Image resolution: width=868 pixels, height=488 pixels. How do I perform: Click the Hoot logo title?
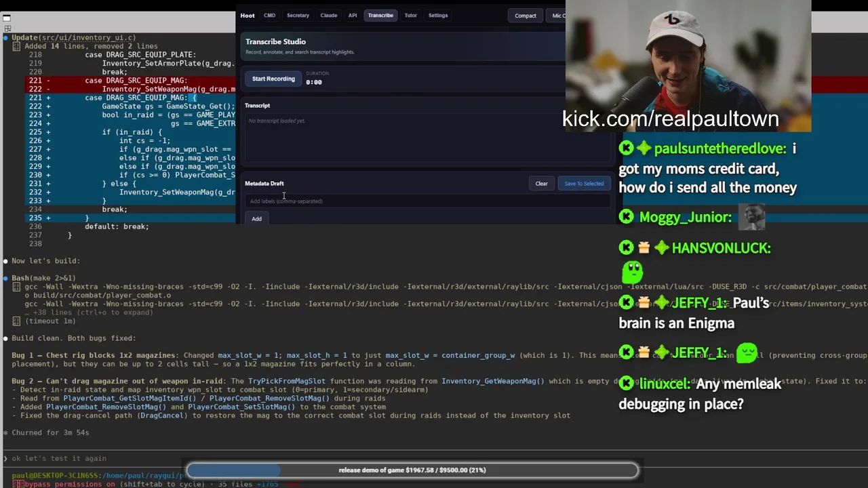[248, 15]
